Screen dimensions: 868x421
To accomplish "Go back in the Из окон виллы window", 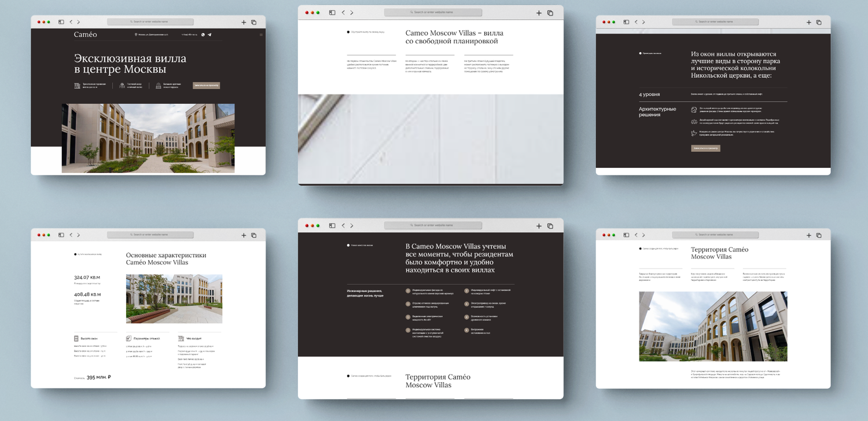I will pyautogui.click(x=637, y=22).
